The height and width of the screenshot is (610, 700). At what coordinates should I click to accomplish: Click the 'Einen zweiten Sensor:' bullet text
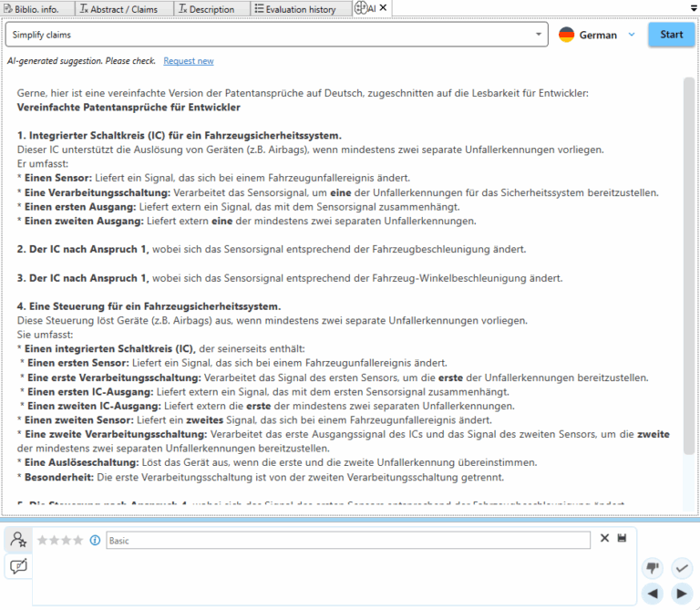pyautogui.click(x=79, y=420)
